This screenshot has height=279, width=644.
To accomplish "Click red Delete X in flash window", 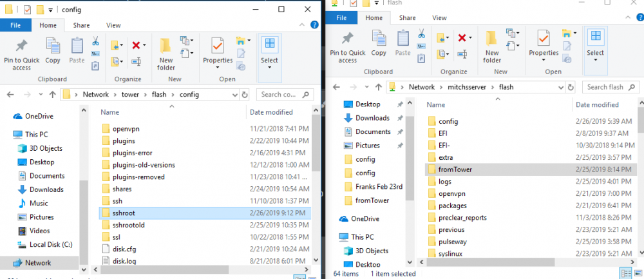I will 462,38.
